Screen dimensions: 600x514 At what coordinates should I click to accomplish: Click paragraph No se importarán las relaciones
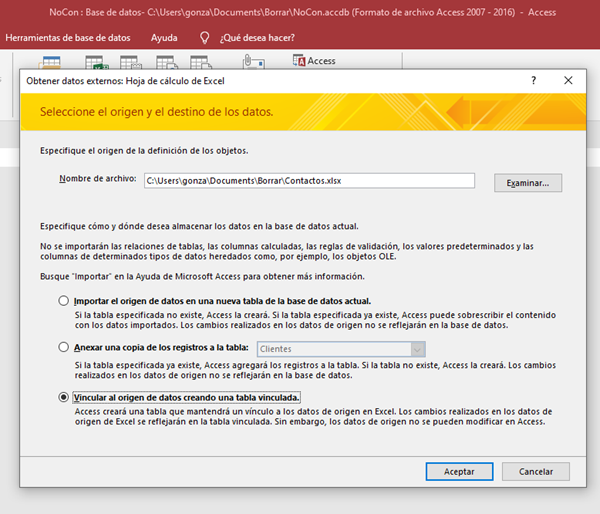pos(287,251)
